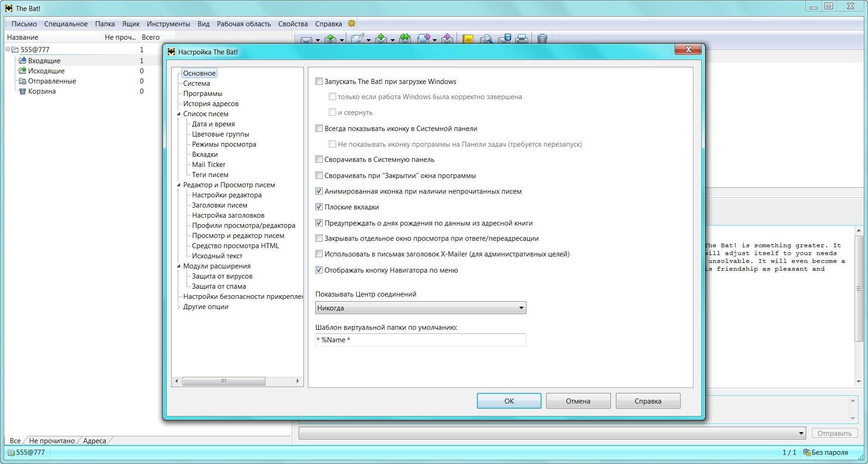Viewport: 868px width, 464px height.
Task: Click the search messages magnifier icon
Action: [486, 40]
